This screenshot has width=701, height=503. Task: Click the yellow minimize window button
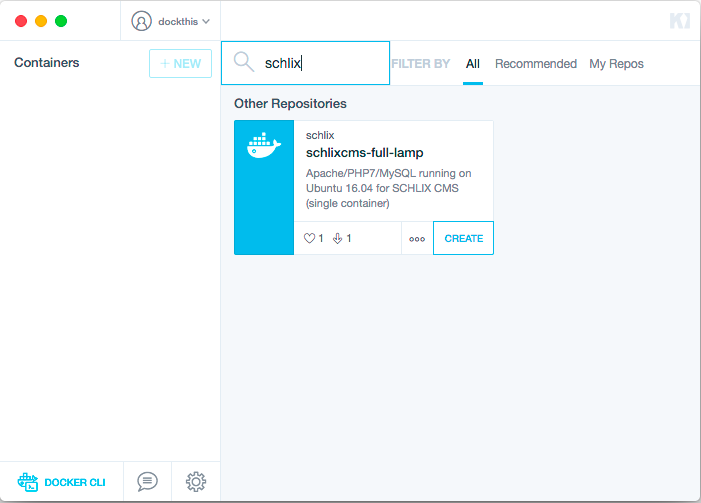point(41,21)
